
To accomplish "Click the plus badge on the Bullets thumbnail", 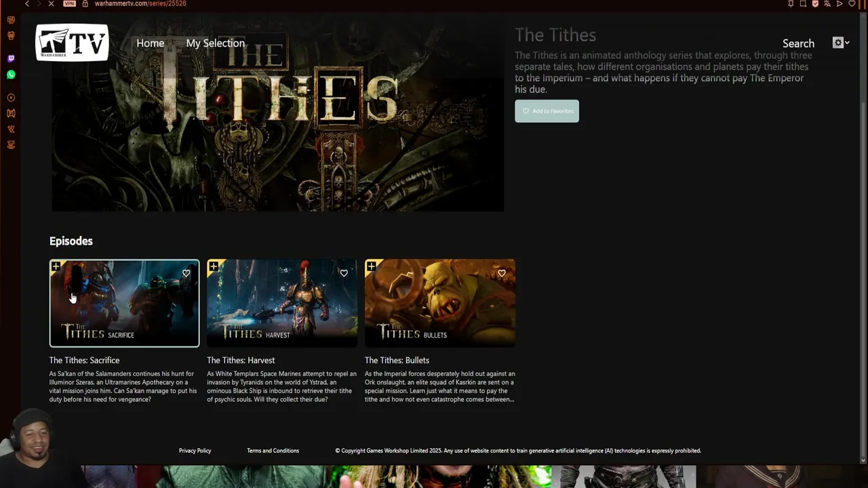I will pos(372,266).
